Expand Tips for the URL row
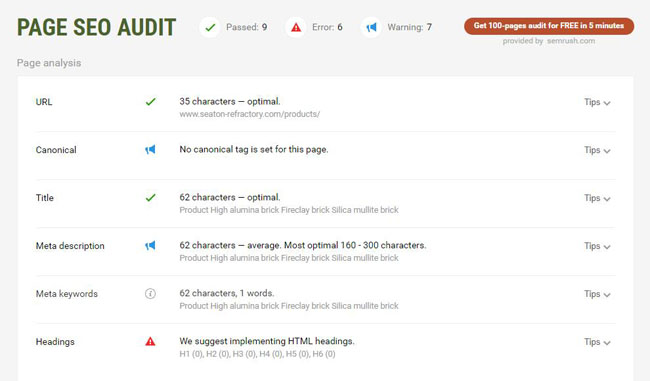This screenshot has width=650, height=381. (597, 102)
